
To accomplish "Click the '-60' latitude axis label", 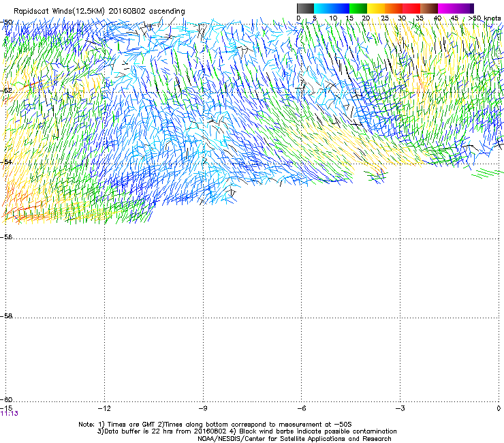I will click(x=6, y=399).
